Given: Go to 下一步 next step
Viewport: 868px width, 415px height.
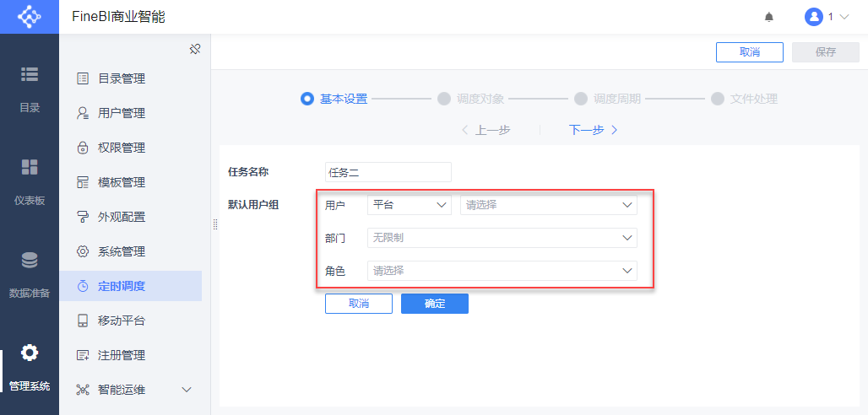Looking at the screenshot, I should click(x=593, y=130).
